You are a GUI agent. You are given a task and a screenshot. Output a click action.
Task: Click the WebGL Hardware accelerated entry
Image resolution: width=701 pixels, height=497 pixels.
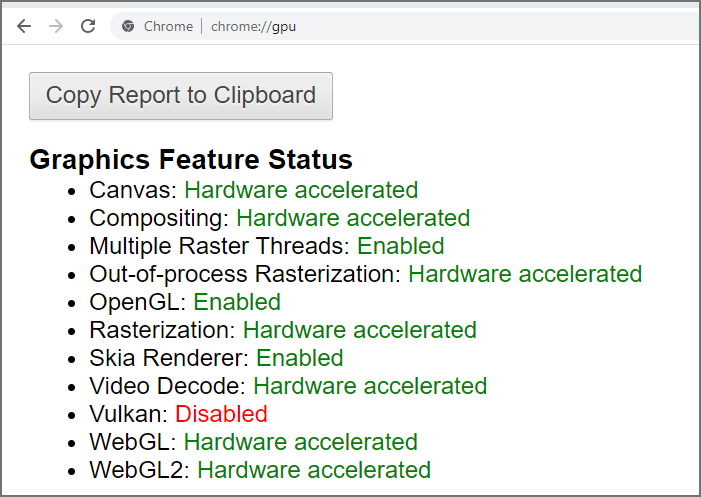coord(253,442)
